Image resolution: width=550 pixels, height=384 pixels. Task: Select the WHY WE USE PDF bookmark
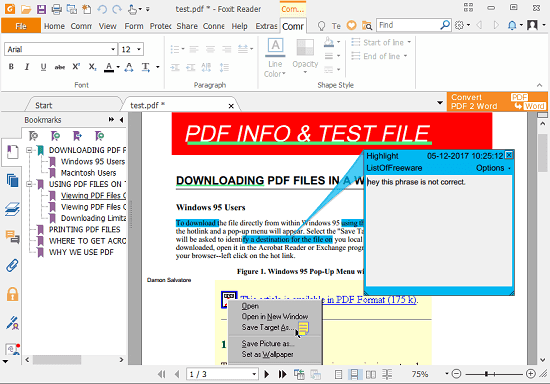point(81,252)
